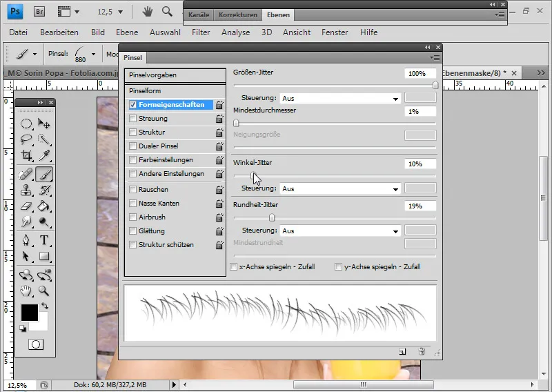The width and height of the screenshot is (552, 392).
Task: Open the brush preset picker arrow
Action: click(x=93, y=54)
